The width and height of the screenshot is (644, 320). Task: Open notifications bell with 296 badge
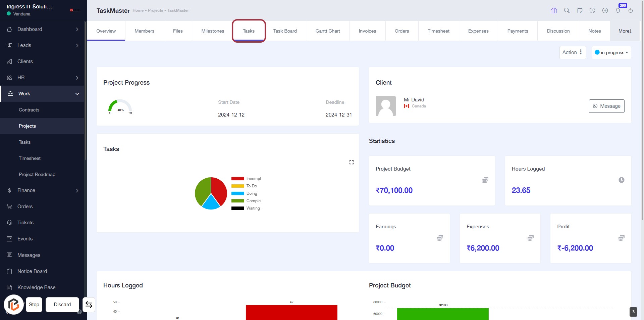(618, 10)
